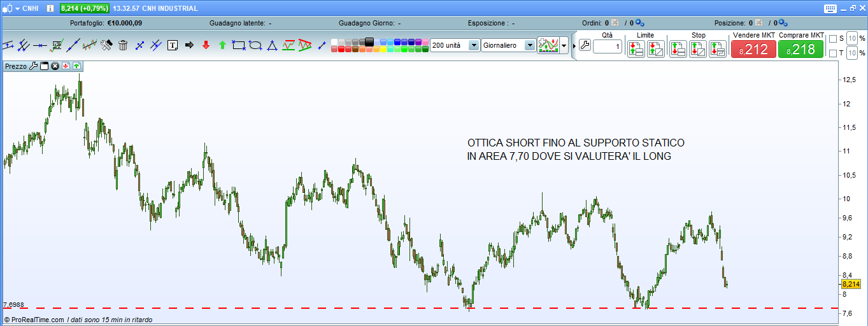Choose the horizontal segment with cross marker tool
868x326 pixels.
[x=40, y=45]
